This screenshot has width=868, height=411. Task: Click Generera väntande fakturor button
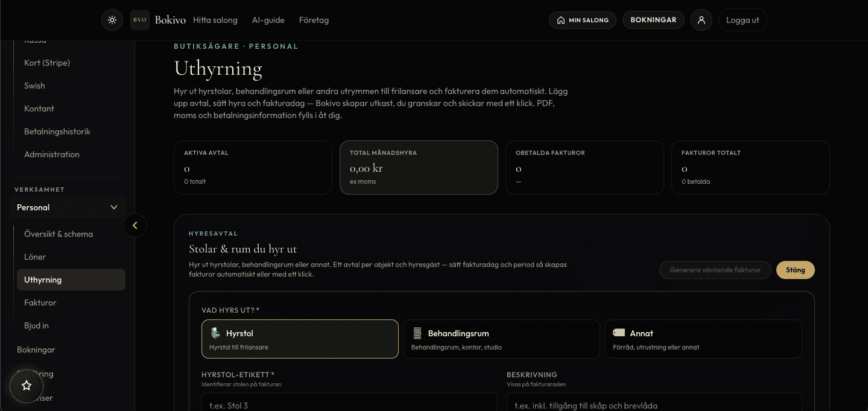point(715,270)
